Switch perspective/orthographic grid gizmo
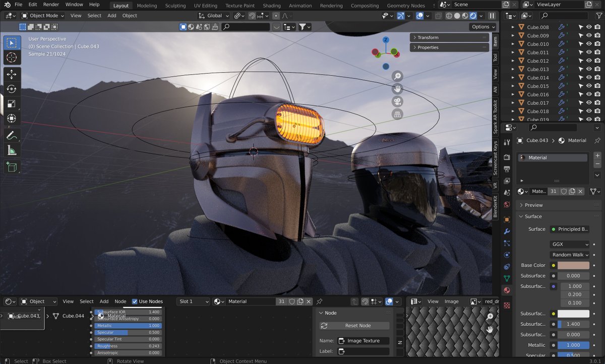This screenshot has height=364, width=605. pos(398,114)
